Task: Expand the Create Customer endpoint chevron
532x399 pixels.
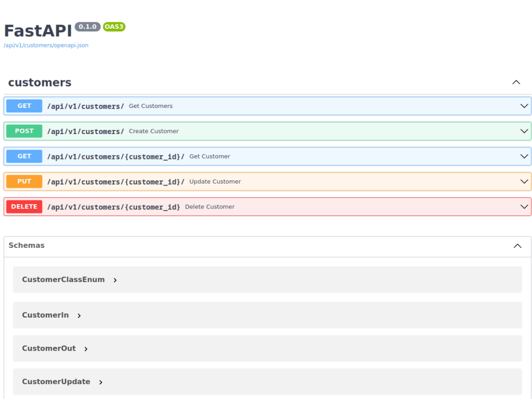Action: point(524,131)
